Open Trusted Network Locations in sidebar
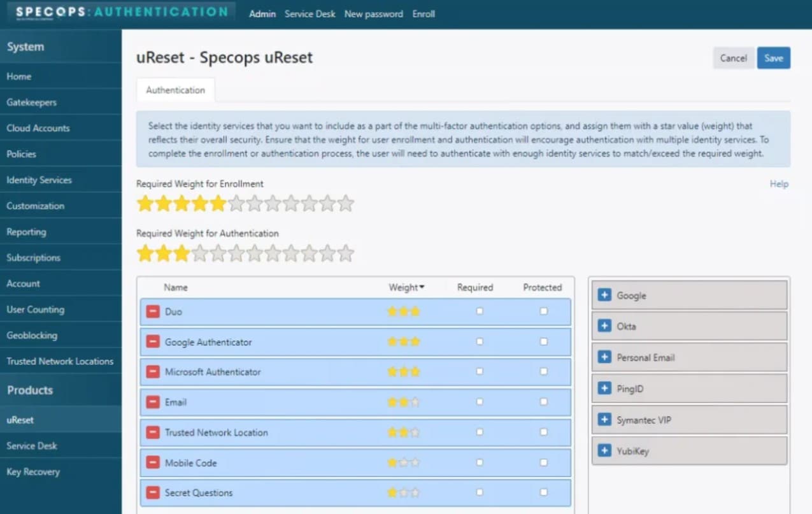 point(61,361)
